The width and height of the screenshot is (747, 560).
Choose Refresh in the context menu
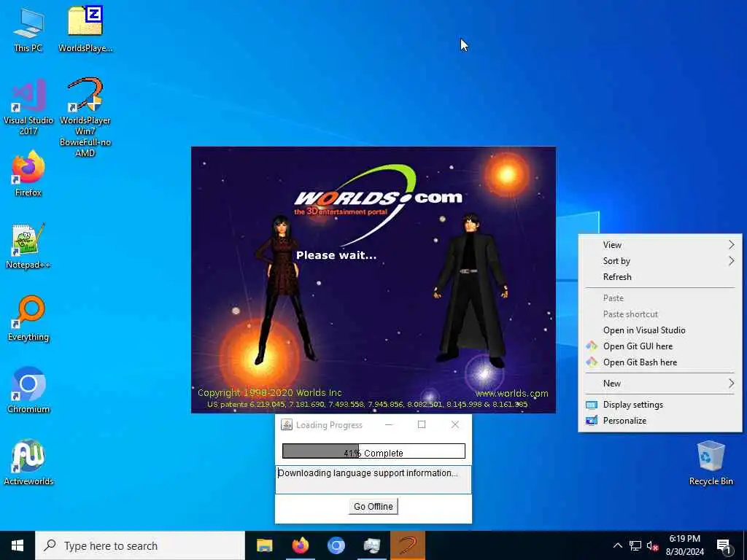click(x=660, y=277)
